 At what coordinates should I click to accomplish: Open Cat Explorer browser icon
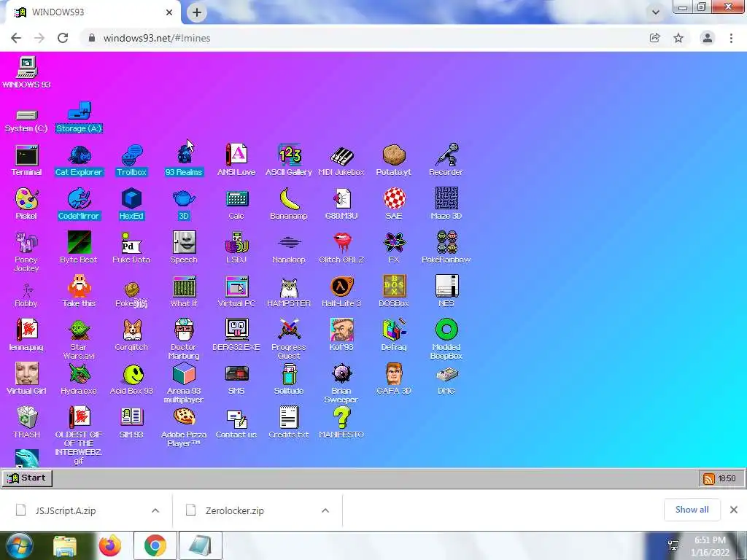click(79, 155)
